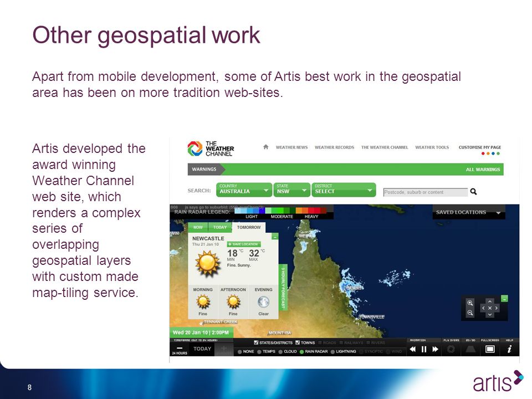Click the search magnifier icon

point(473,192)
